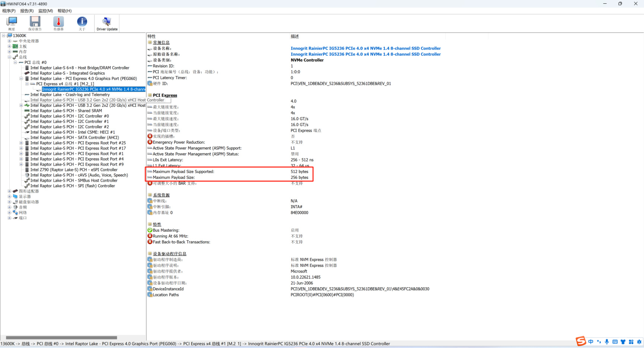The image size is (644, 348).
Task: Click the 系统资源 section heading
Action: click(x=161, y=195)
